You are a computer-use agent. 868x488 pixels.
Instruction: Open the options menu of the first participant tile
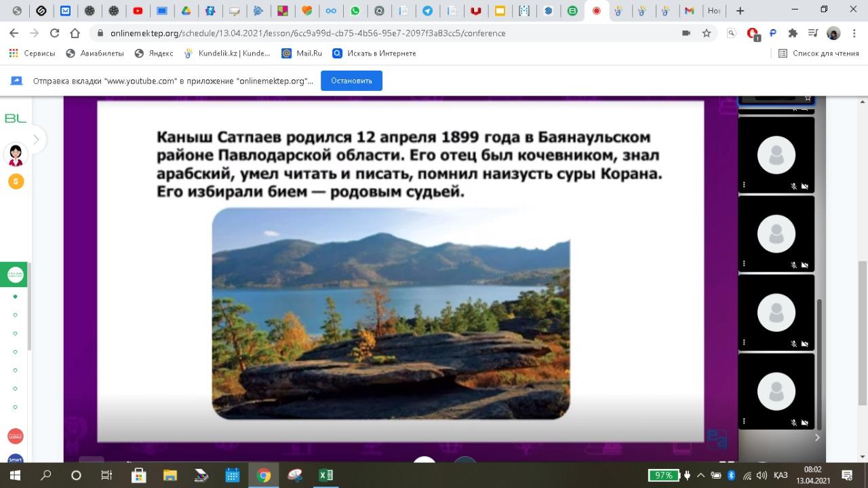744,185
